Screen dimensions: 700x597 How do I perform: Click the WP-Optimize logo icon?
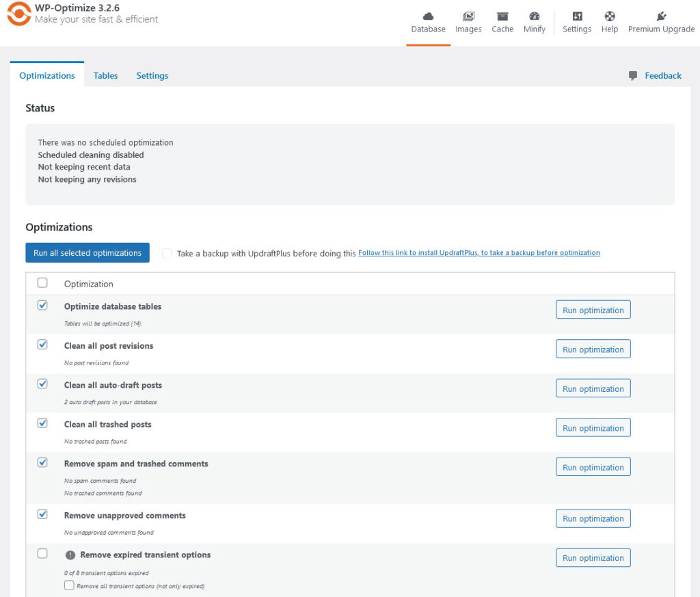coord(18,14)
